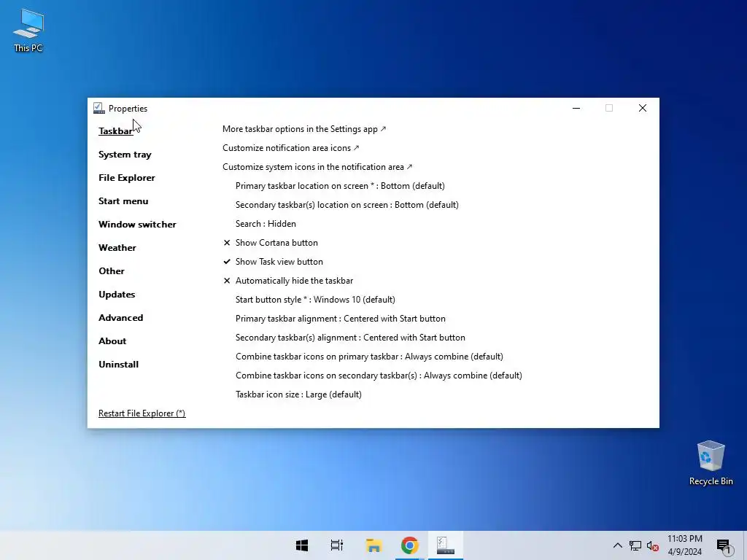
Task: Select the Properties app taskbar icon
Action: [446, 545]
